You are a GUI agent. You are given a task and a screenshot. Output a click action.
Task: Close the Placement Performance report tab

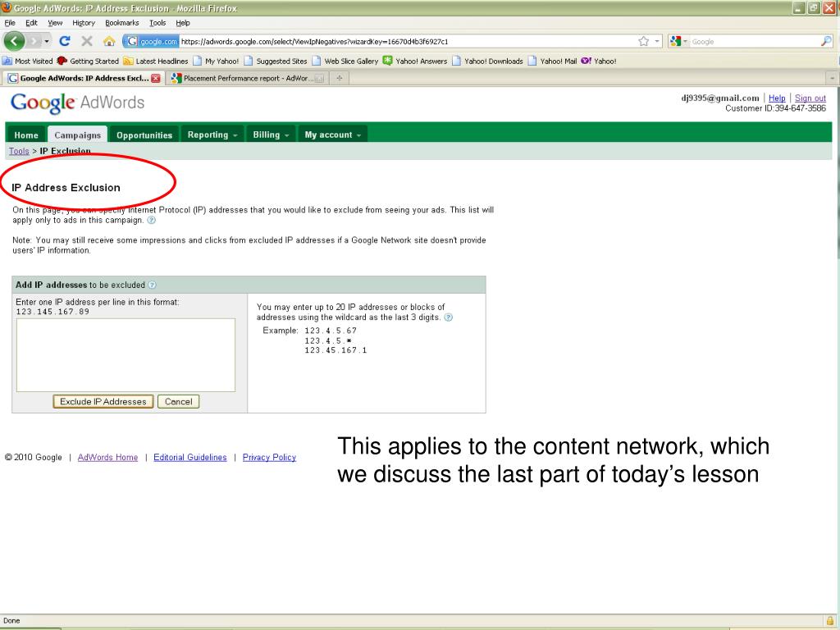click(x=319, y=78)
